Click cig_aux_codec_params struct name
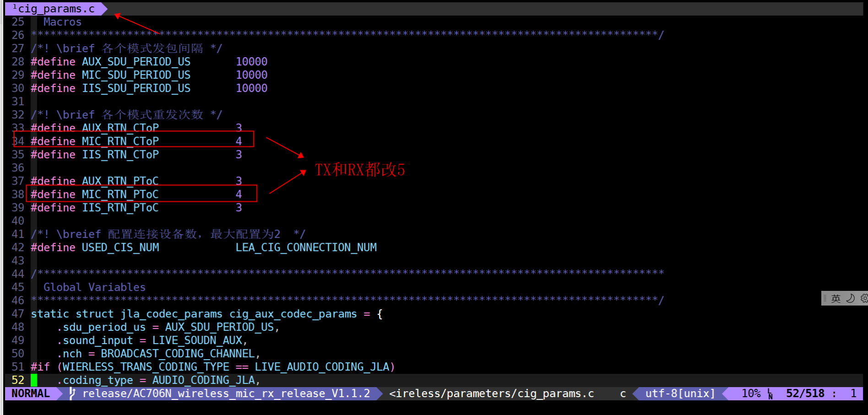Image resolution: width=868 pixels, height=415 pixels. [x=293, y=314]
